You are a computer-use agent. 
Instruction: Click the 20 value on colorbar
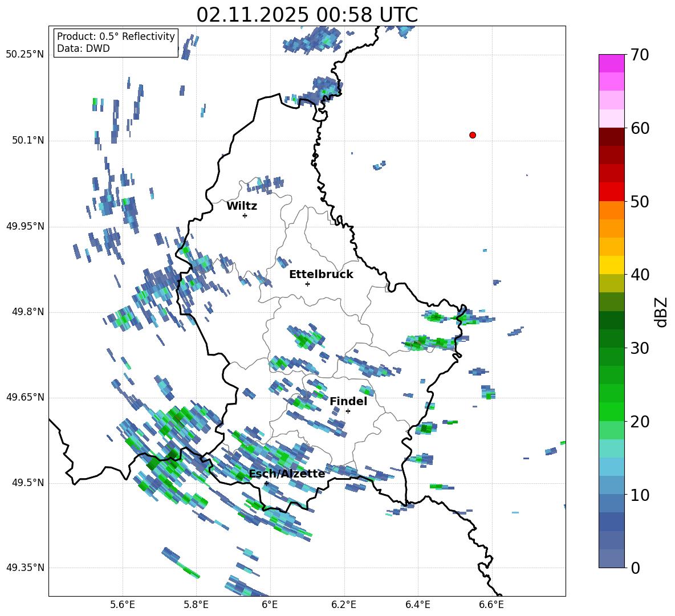click(640, 421)
